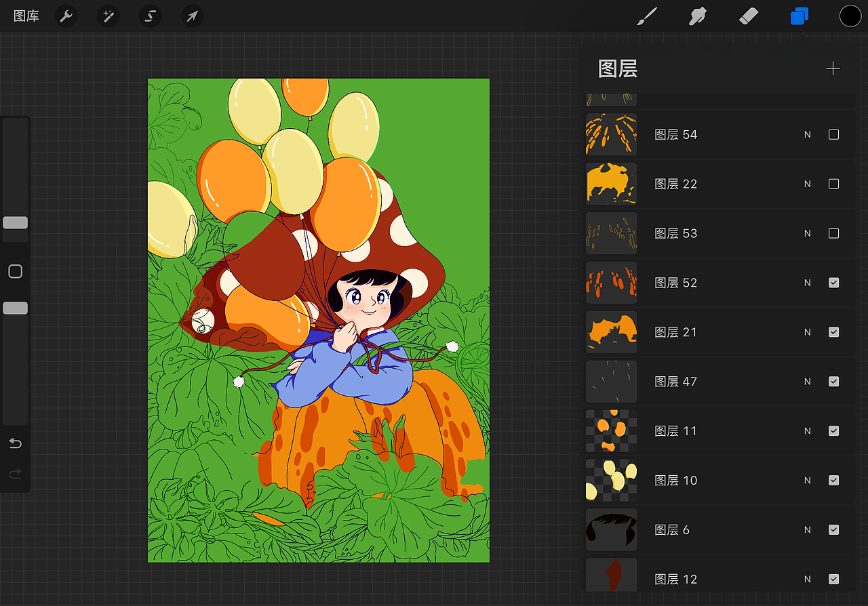
Task: Hide layer 图层 12
Action: [833, 580]
